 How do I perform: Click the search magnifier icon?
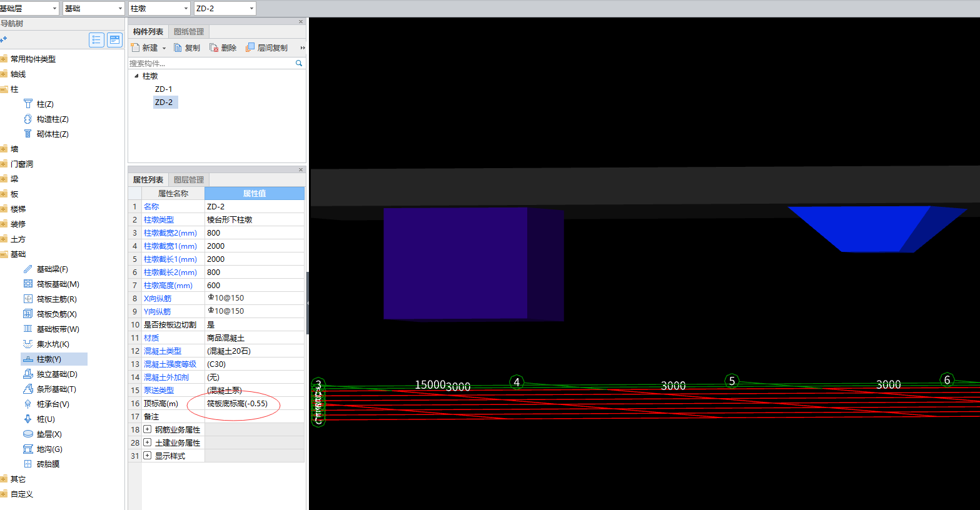(x=299, y=63)
